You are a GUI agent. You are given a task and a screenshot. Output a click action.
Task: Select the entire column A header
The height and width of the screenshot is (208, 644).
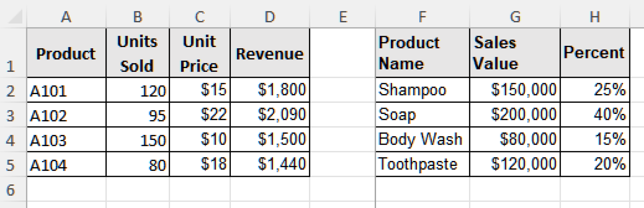pyautogui.click(x=65, y=17)
